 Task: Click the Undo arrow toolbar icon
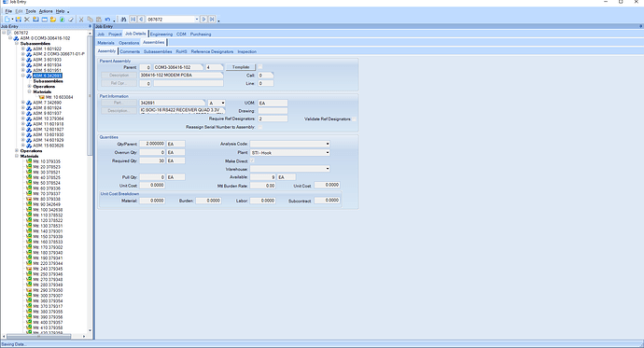(107, 20)
